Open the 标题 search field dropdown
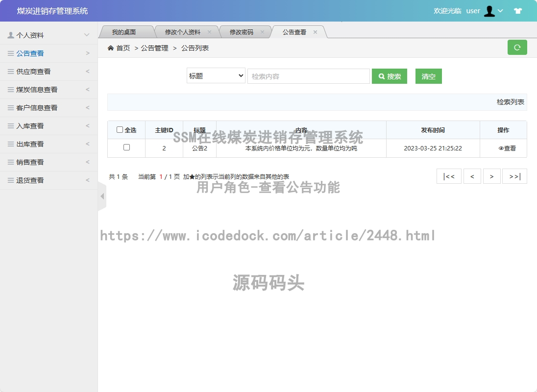 click(x=216, y=76)
